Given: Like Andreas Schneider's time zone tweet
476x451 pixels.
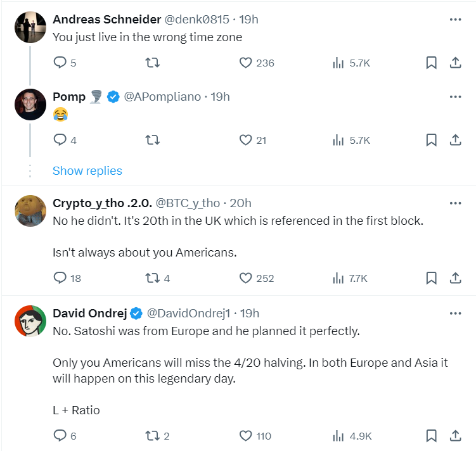Looking at the screenshot, I should (246, 63).
